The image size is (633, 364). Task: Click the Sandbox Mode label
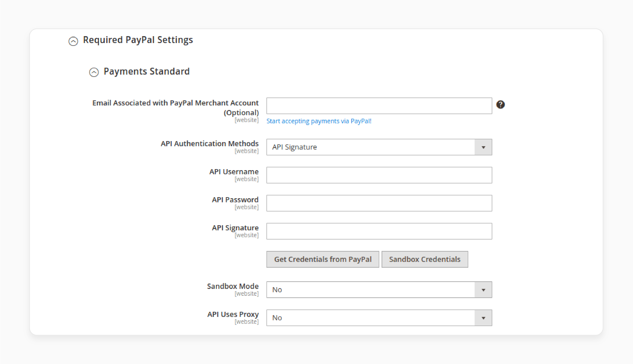click(233, 286)
